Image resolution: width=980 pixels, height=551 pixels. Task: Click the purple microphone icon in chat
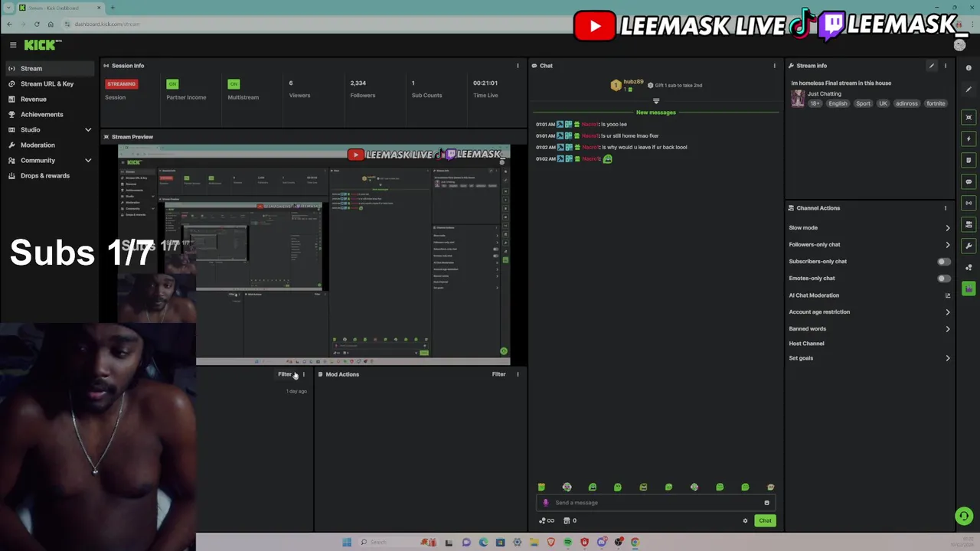tap(545, 503)
